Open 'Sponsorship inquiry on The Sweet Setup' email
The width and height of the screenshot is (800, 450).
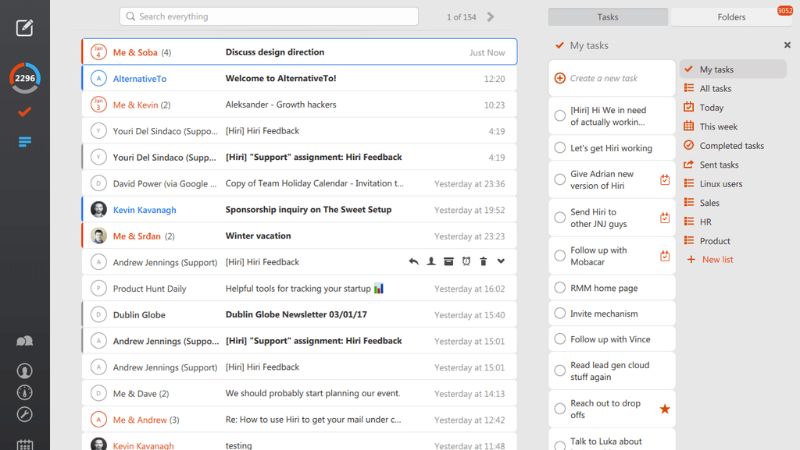click(x=299, y=209)
